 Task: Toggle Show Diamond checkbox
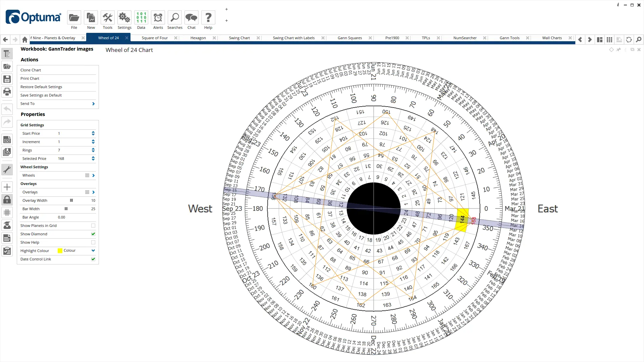tap(93, 234)
